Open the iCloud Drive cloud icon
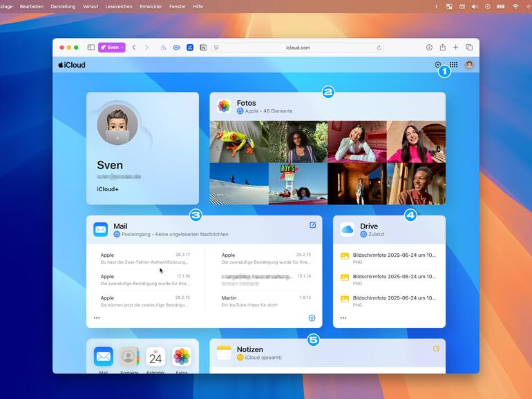This screenshot has height=399, width=532. (x=348, y=229)
